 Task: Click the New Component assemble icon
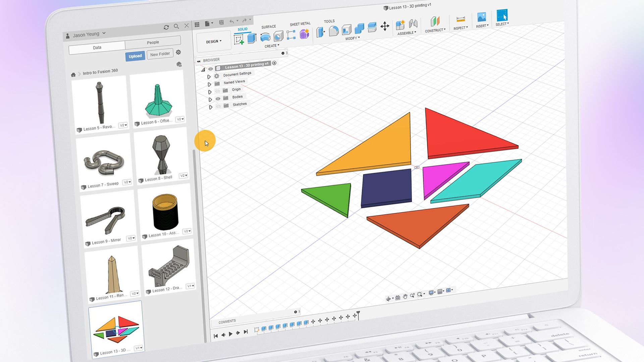[x=400, y=25]
